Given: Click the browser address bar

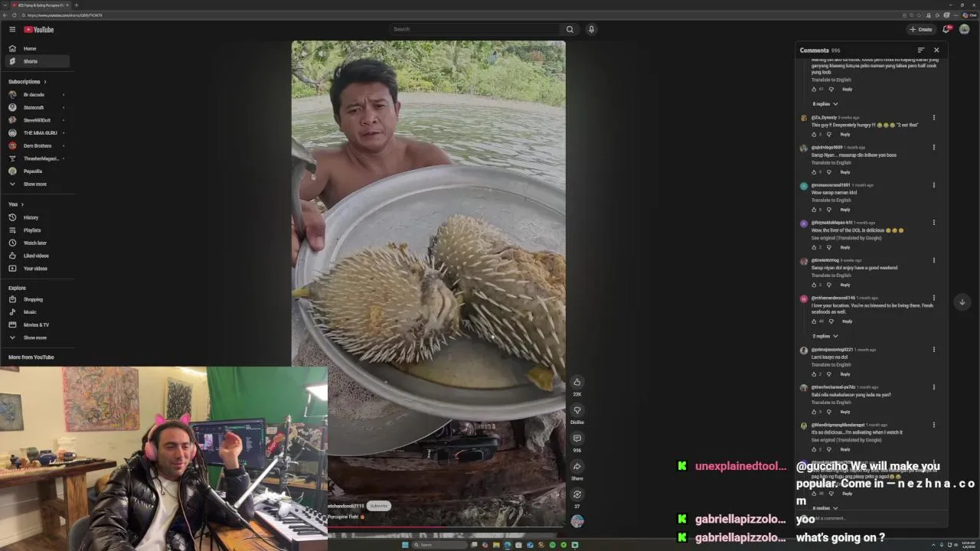Looking at the screenshot, I should (459, 15).
